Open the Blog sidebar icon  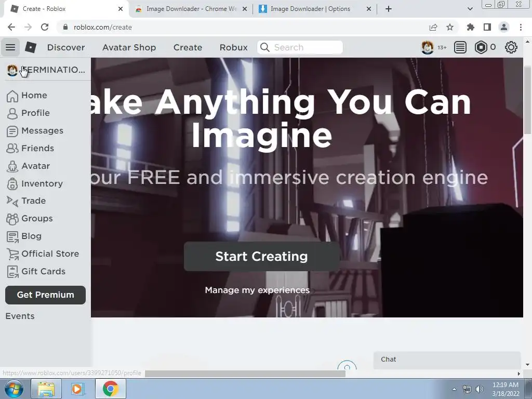pyautogui.click(x=12, y=236)
